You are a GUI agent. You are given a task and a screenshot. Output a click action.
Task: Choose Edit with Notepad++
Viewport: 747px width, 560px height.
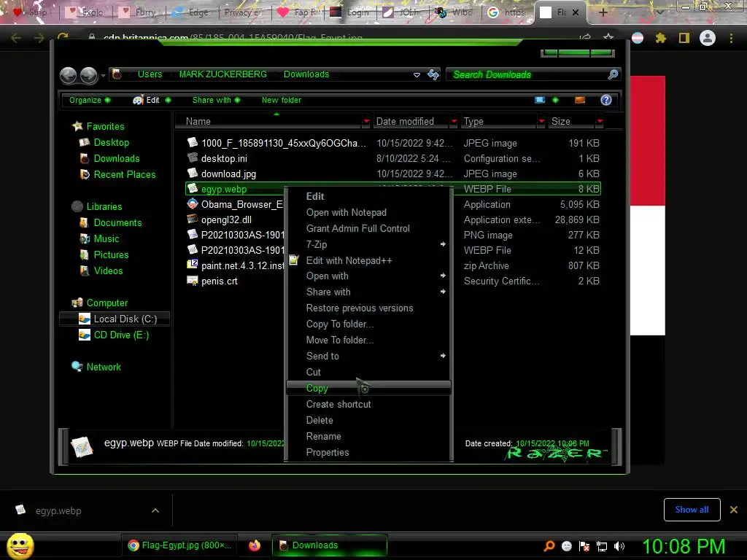[368, 260]
